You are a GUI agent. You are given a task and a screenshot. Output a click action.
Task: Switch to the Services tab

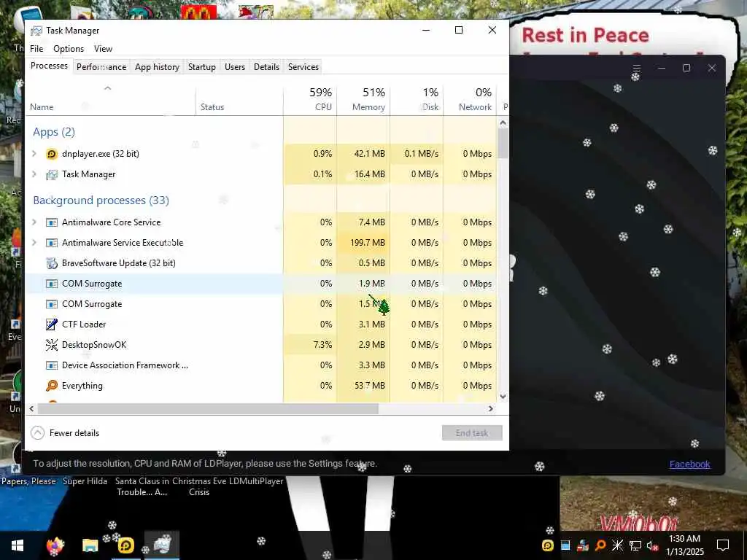tap(303, 67)
